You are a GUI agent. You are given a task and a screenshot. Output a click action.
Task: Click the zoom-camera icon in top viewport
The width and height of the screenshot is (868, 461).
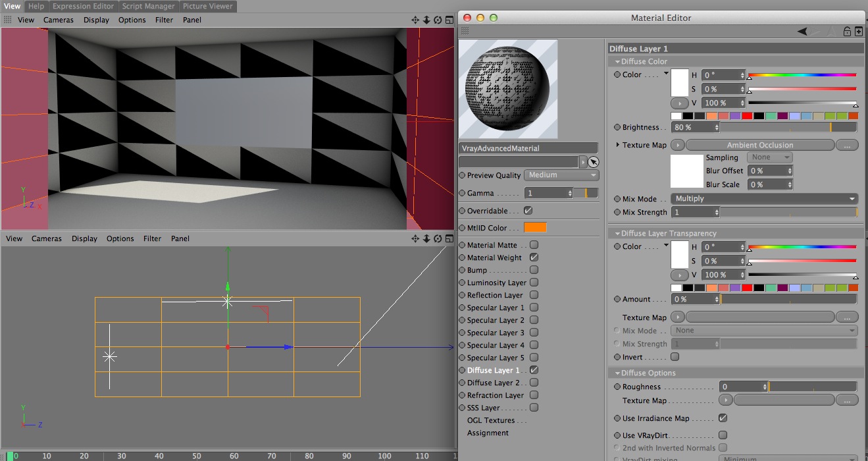point(426,20)
